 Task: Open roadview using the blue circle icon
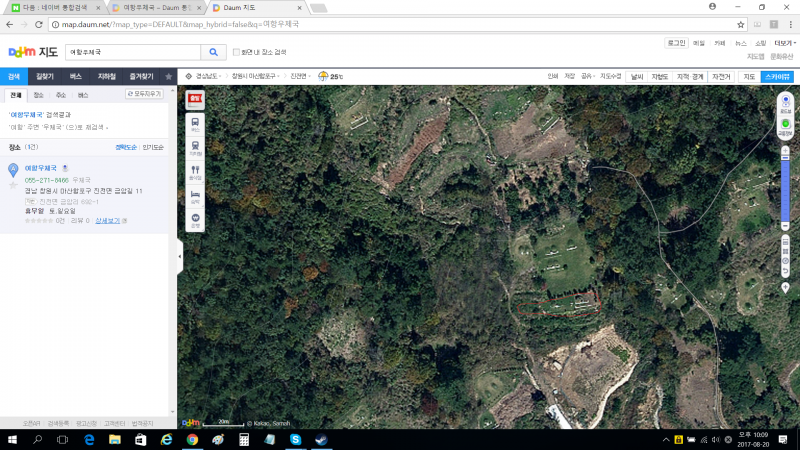pyautogui.click(x=786, y=103)
